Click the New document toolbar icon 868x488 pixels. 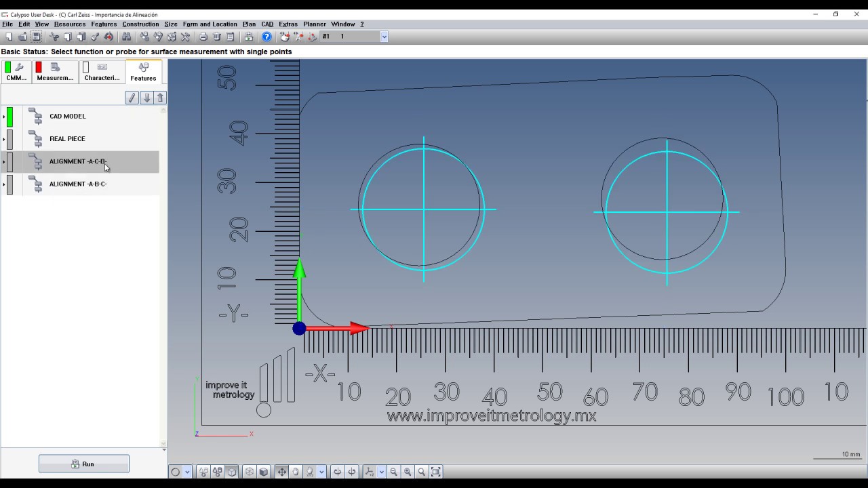click(x=7, y=37)
